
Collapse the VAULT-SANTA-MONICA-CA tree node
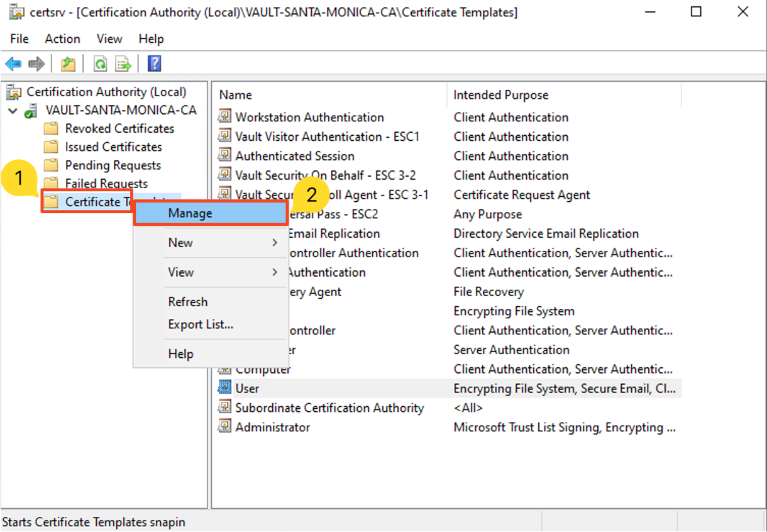(x=13, y=111)
